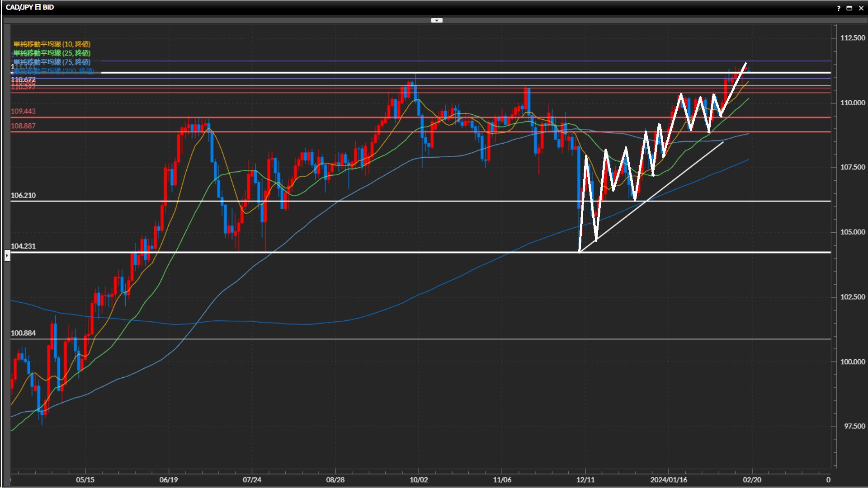Click the 100.000 mark on price axis

[x=852, y=361]
